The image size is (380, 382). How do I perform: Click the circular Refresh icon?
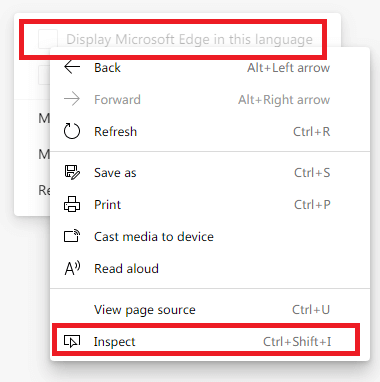pyautogui.click(x=72, y=131)
